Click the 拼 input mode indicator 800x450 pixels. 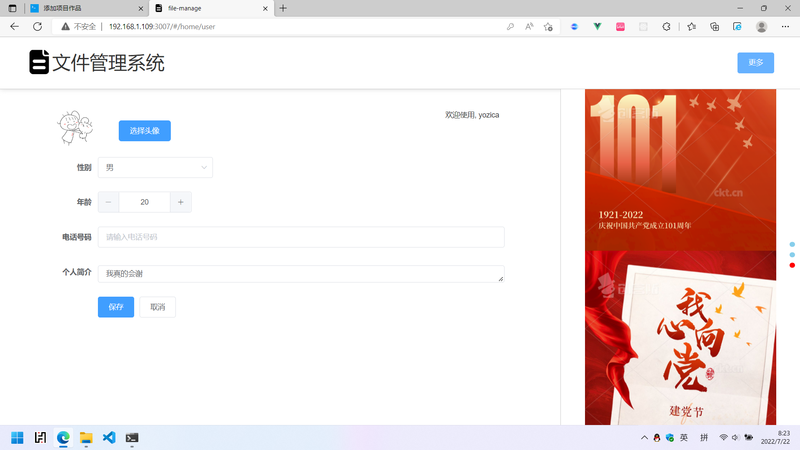704,438
